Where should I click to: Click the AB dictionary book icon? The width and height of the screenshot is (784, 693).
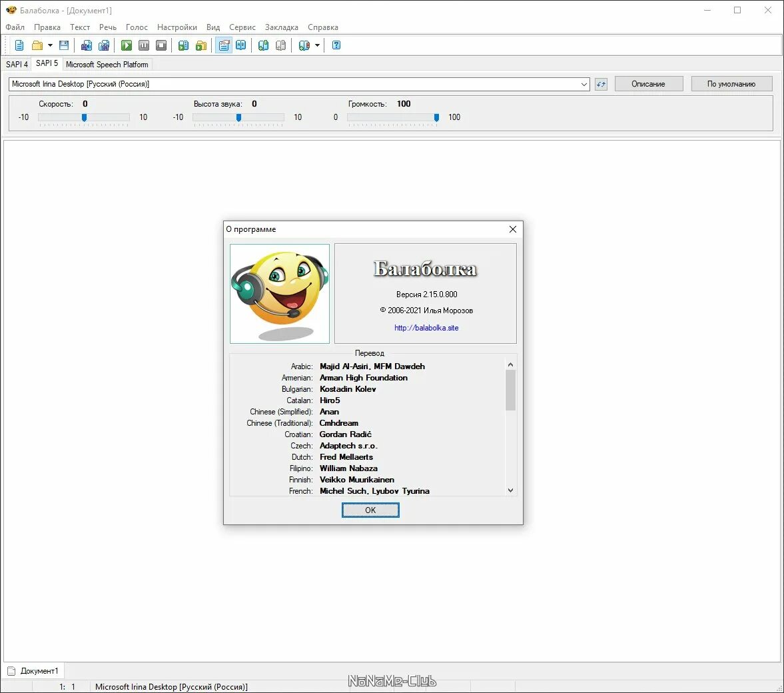241,45
